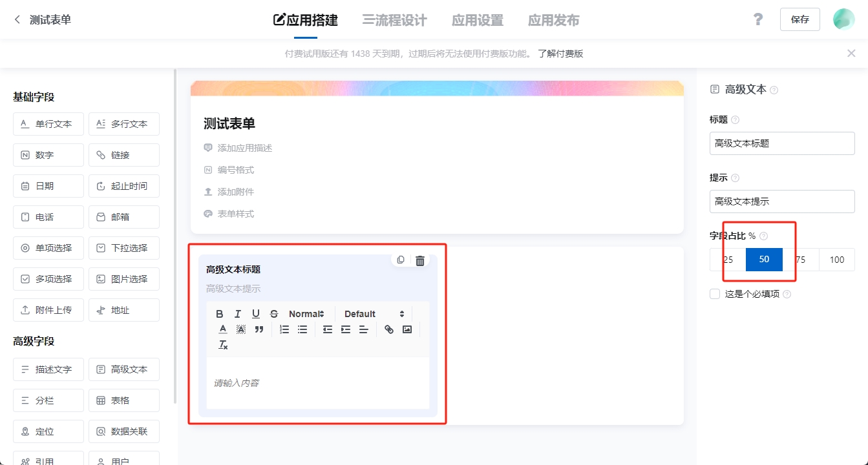Viewport: 868px width, 465px height.
Task: Clear formatting with the Tx icon
Action: (x=223, y=346)
